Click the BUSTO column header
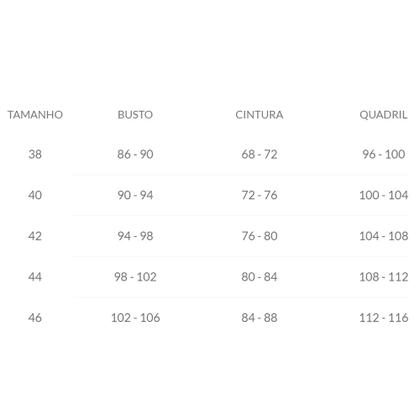 coord(135,115)
